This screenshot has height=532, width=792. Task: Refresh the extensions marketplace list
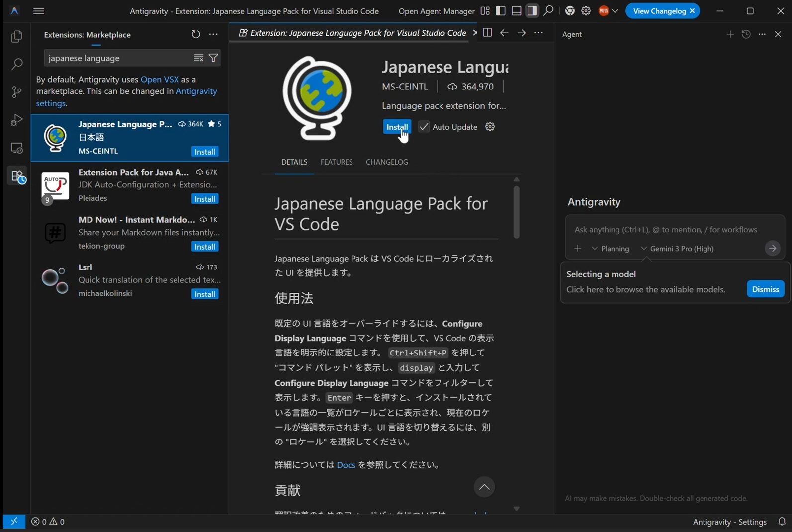pyautogui.click(x=196, y=34)
